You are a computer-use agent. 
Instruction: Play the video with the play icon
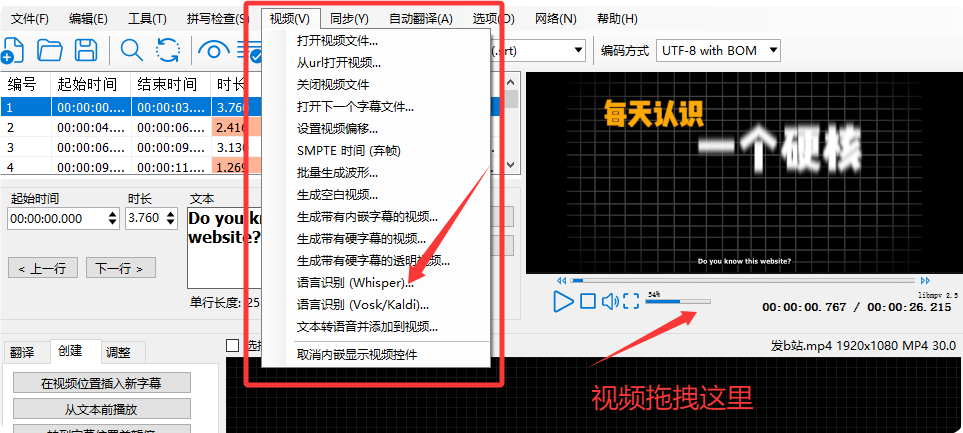coord(563,301)
